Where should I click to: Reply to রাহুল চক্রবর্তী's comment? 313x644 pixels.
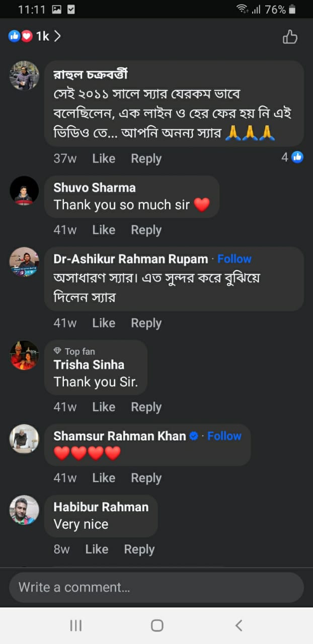146,158
